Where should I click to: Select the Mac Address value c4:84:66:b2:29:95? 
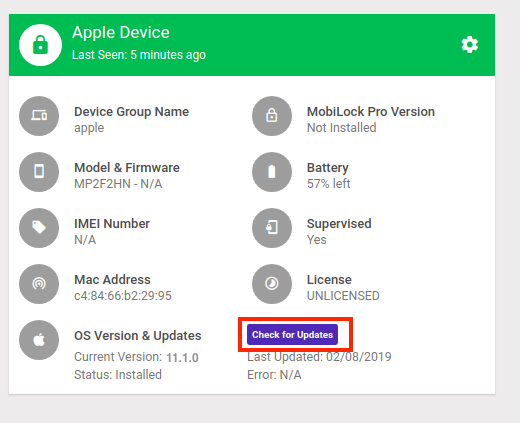[123, 296]
